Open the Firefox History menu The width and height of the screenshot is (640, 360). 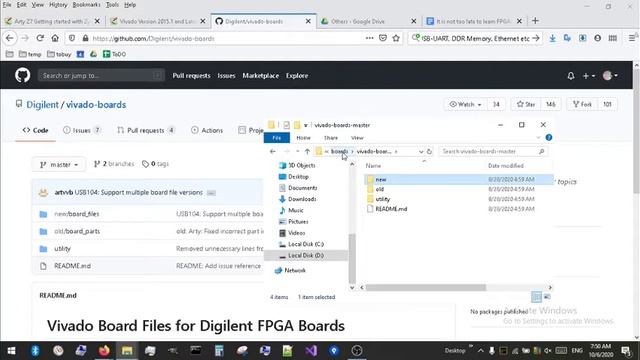[x=58, y=5]
